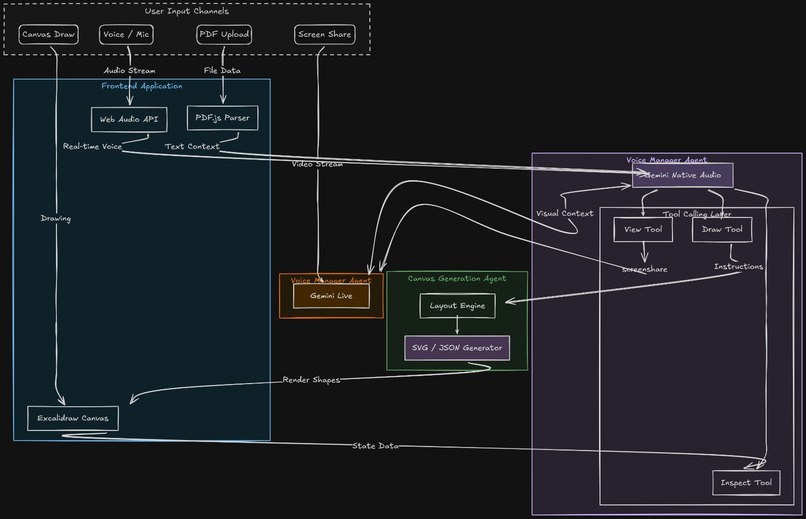Select the Excalidraw Canvas box
The width and height of the screenshot is (806, 519).
[x=73, y=418]
